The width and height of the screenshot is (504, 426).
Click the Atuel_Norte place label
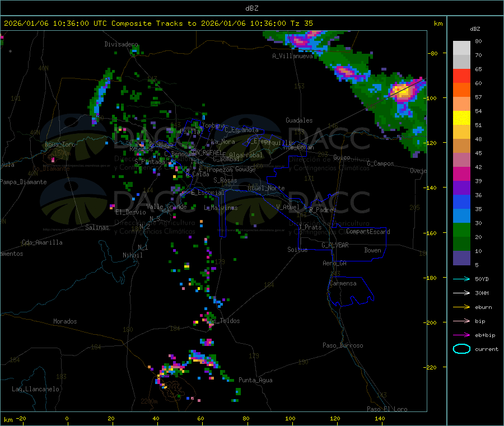266,188
